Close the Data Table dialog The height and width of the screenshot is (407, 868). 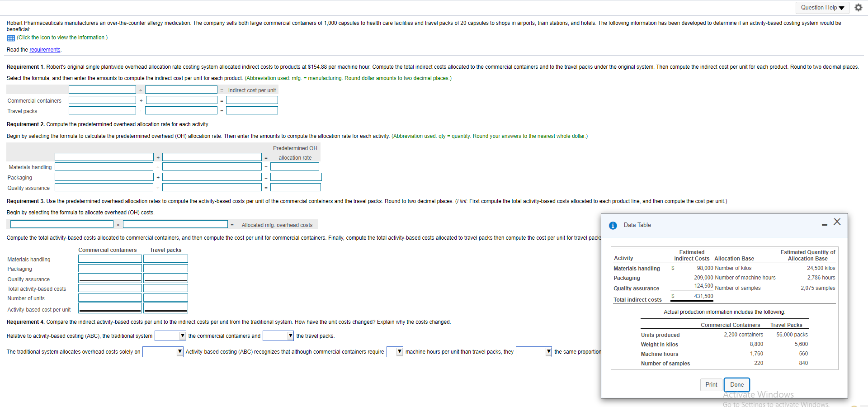tap(837, 222)
